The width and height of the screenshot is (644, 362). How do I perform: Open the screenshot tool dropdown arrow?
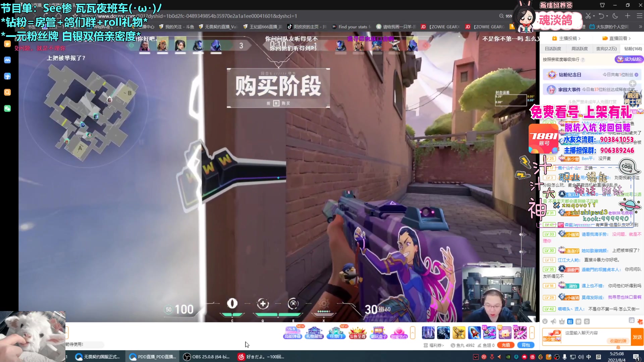pyautogui.click(x=594, y=16)
